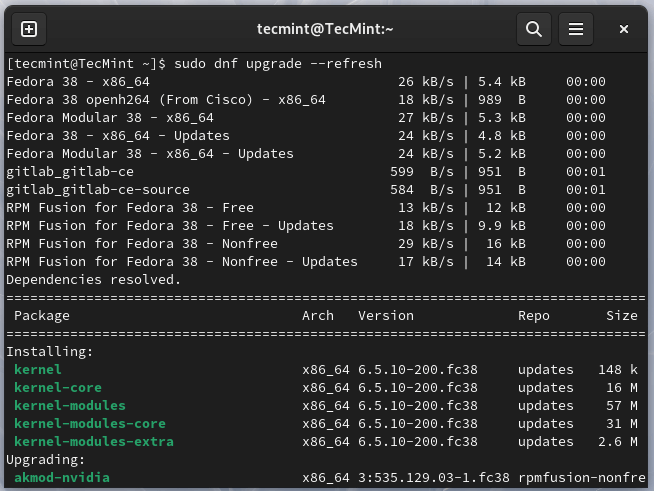The image size is (654, 491).
Task: Click the 9.9 kB download size
Action: click(502, 226)
